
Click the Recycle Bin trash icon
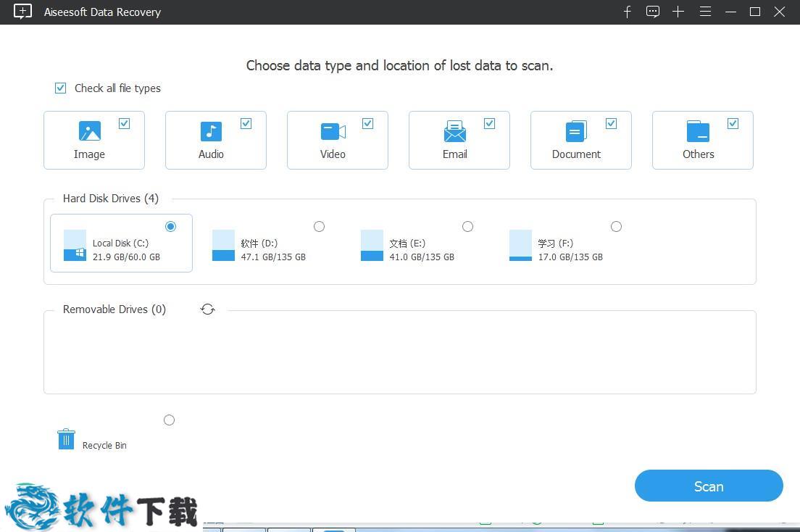(67, 439)
